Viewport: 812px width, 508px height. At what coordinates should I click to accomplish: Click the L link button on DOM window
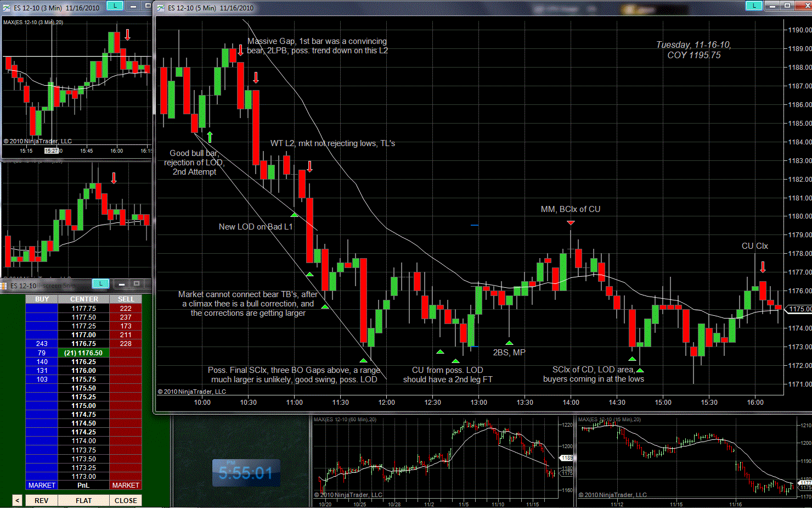click(x=100, y=283)
